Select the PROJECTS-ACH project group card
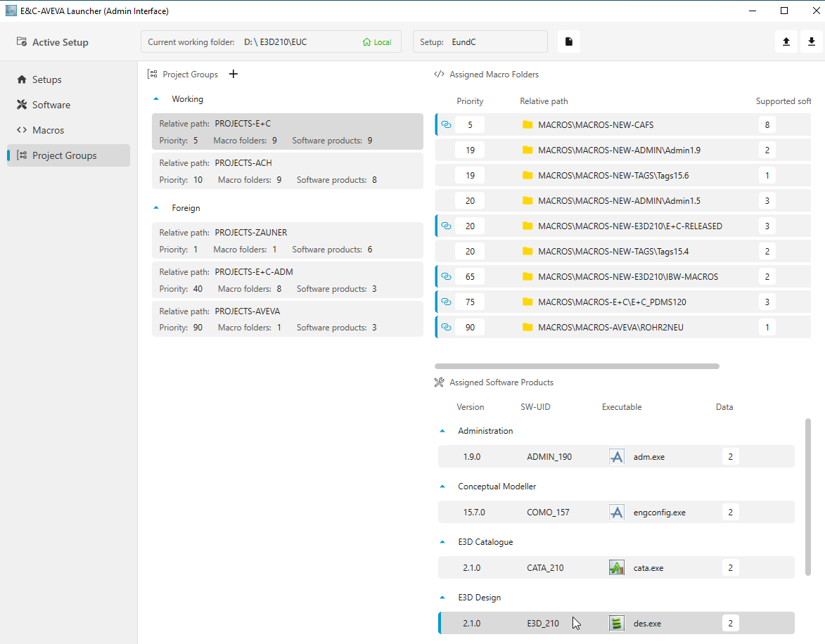This screenshot has height=644, width=825. (x=288, y=171)
